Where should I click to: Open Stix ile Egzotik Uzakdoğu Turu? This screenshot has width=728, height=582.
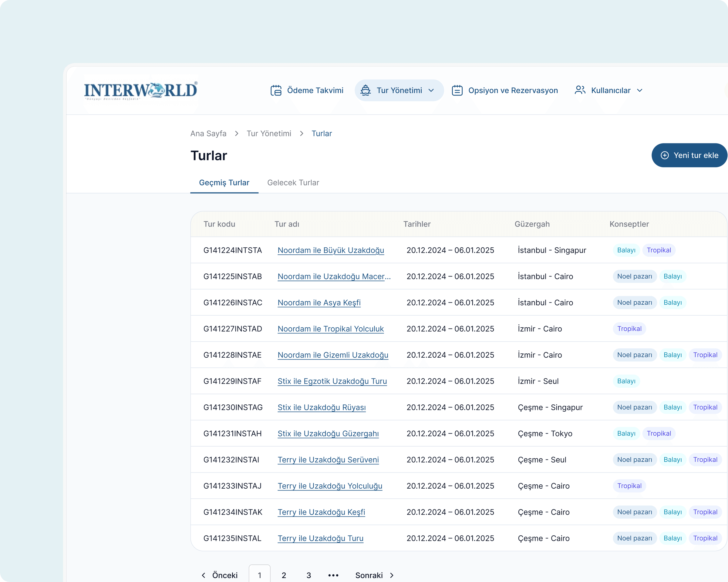click(x=332, y=381)
